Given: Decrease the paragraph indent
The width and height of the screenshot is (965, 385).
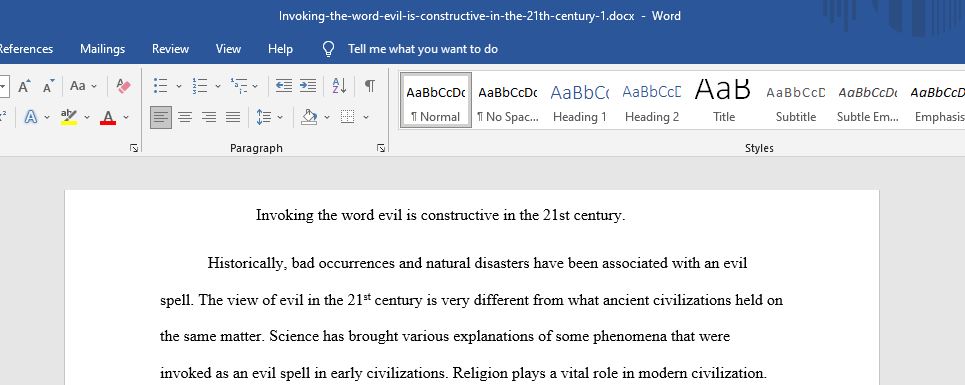Looking at the screenshot, I should tap(284, 86).
